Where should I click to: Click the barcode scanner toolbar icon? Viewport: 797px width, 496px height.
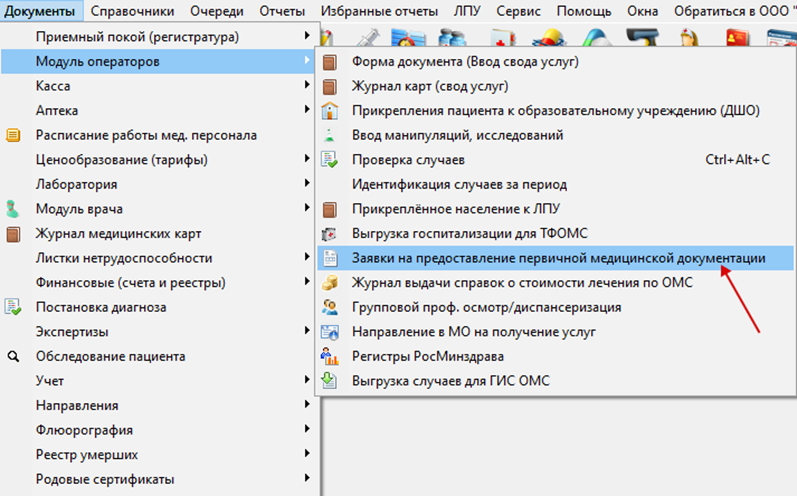[642, 38]
